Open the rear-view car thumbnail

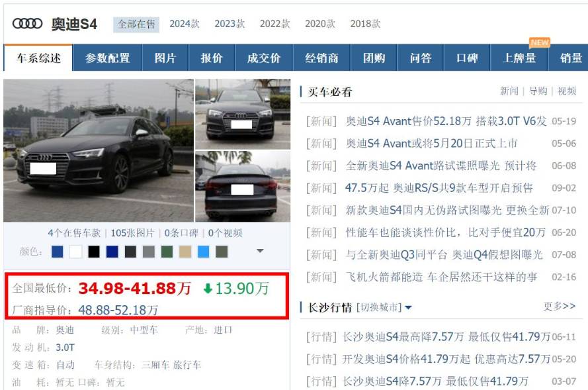pyautogui.click(x=243, y=187)
